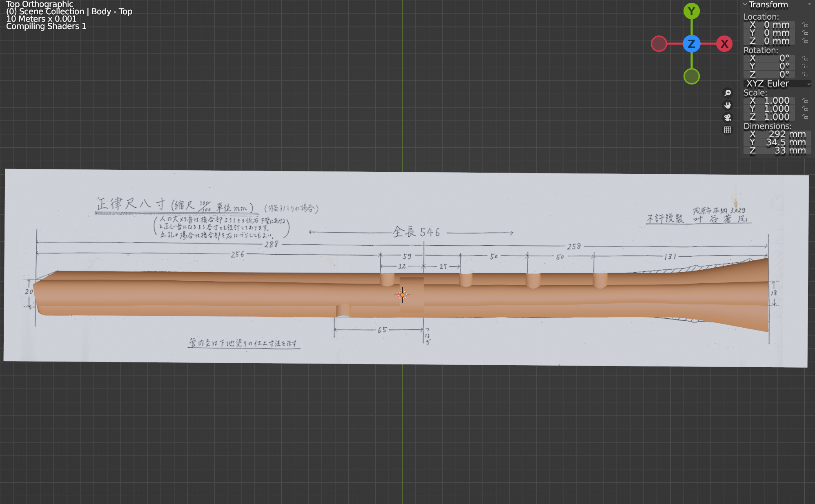Toggle the camera view icon
815x504 pixels.
tap(728, 118)
